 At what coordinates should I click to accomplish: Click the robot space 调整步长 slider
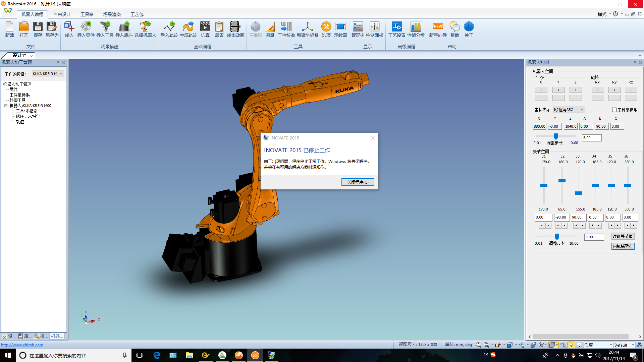556,136
